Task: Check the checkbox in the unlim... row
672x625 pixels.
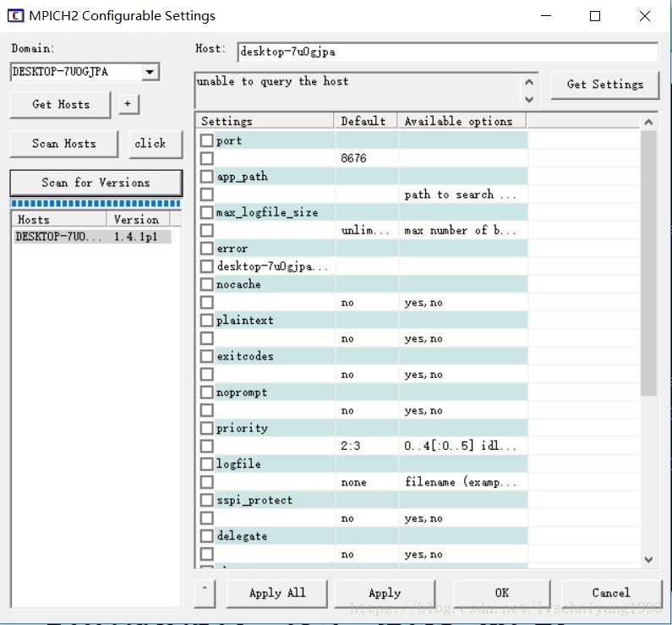Action: (x=207, y=230)
